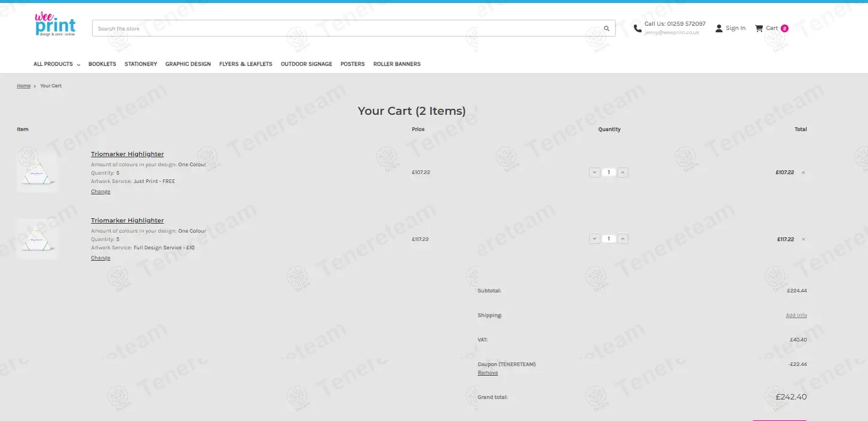Open Flyers & Leaflets category
Viewport: 868px width, 421px height.
click(246, 64)
